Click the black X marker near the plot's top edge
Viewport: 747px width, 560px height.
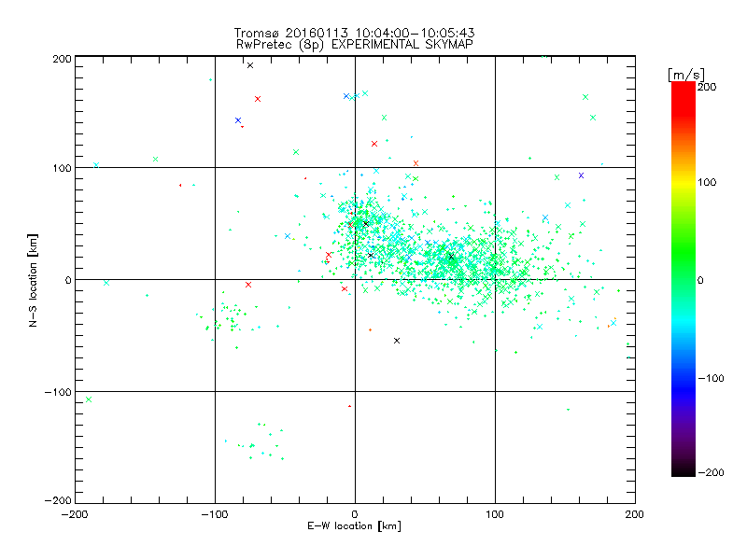[250, 65]
